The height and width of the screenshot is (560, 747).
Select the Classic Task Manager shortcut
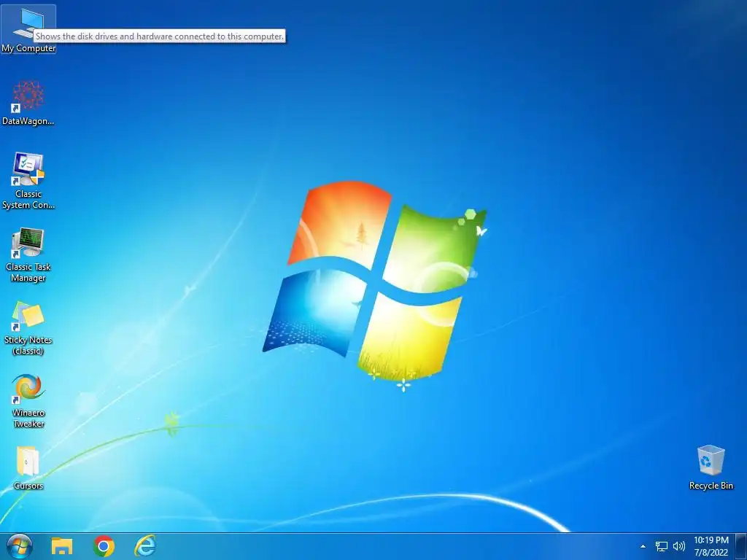(28, 254)
